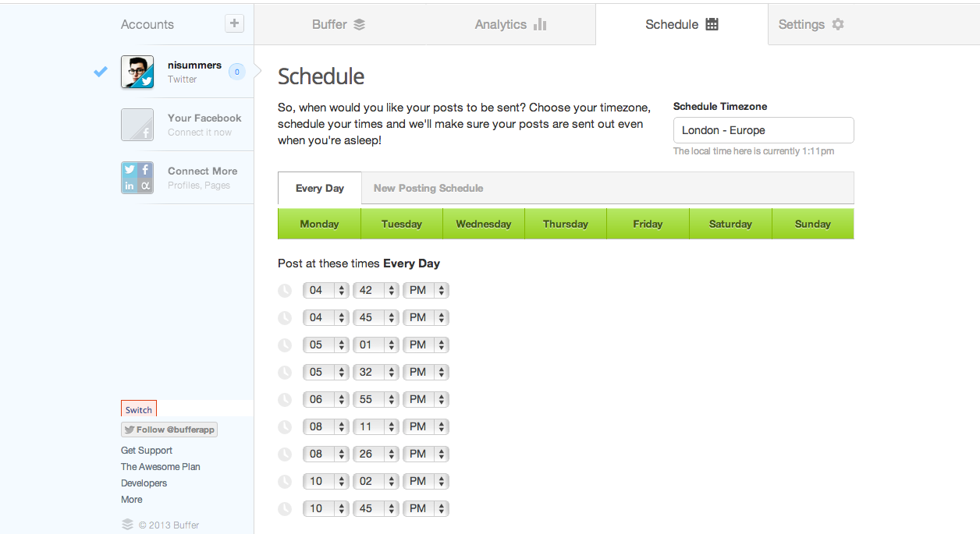Open the PM dropdown on the 08:11 row
Image resolution: width=980 pixels, height=534 pixels.
pos(425,426)
